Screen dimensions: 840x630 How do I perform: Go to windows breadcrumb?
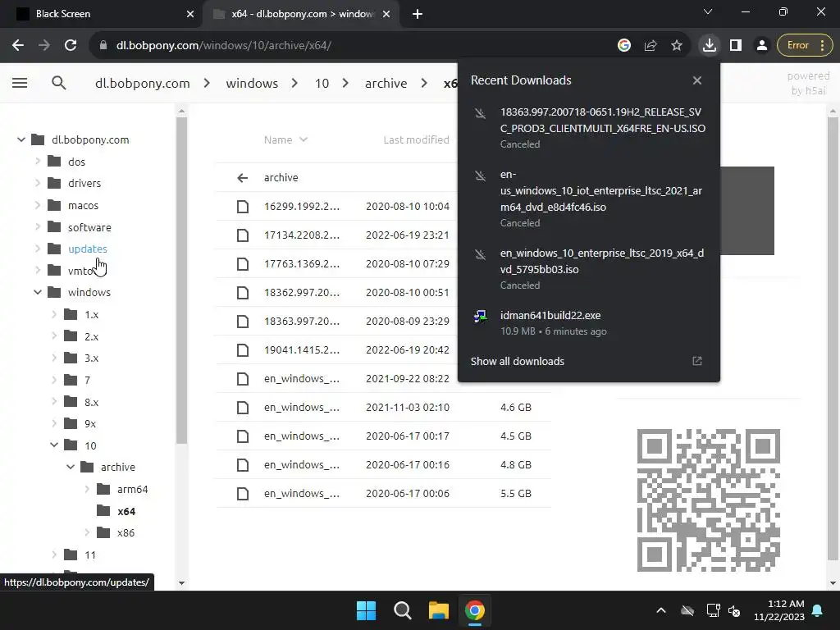pos(252,84)
